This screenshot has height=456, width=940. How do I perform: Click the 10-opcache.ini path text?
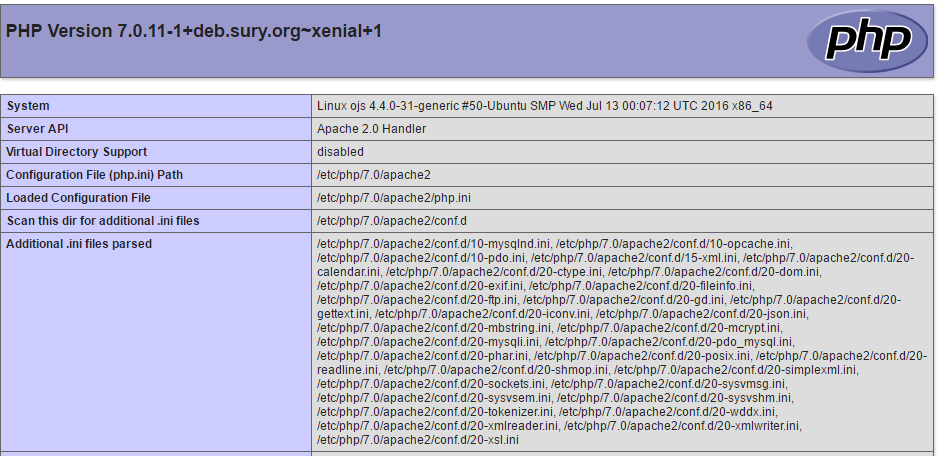674,244
